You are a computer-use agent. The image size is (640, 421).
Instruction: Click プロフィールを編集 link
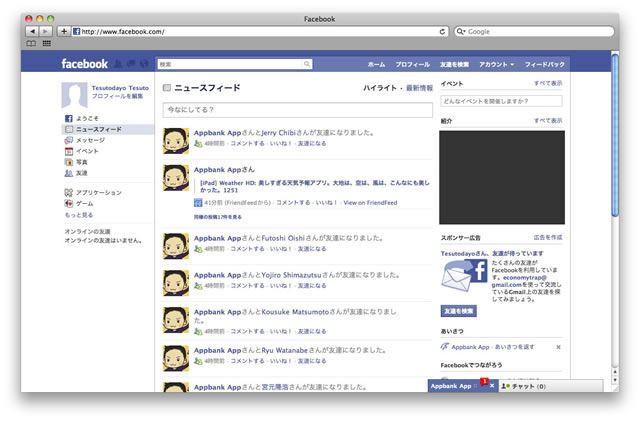click(x=117, y=96)
